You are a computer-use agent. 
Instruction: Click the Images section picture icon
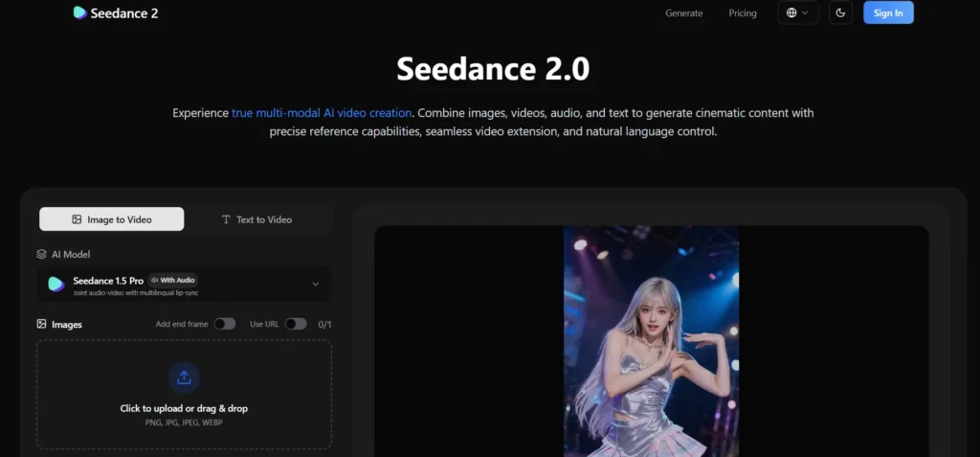click(42, 324)
